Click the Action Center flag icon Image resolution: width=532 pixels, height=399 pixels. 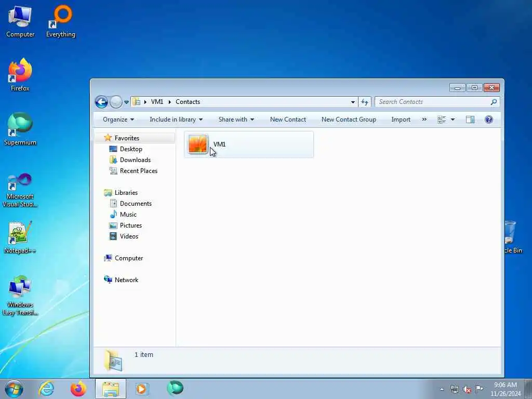click(x=479, y=389)
